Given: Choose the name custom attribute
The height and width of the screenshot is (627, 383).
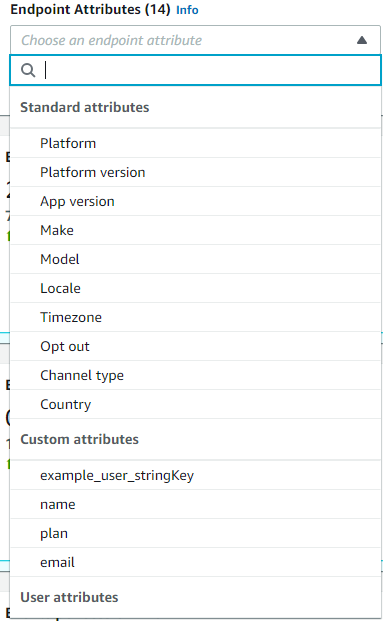Looking at the screenshot, I should pos(195,504).
